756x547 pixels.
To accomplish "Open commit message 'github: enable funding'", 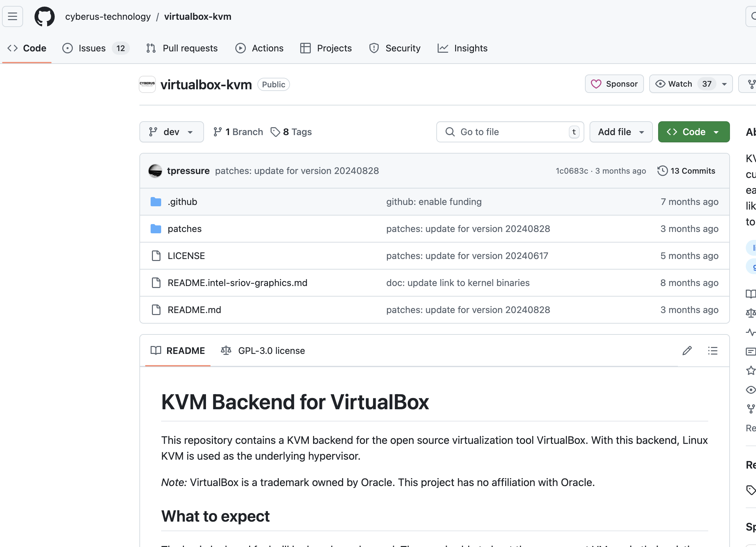I will [434, 202].
